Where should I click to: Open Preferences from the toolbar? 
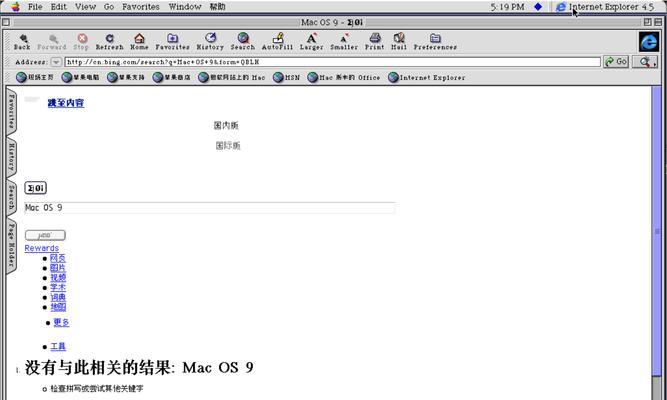coord(435,42)
